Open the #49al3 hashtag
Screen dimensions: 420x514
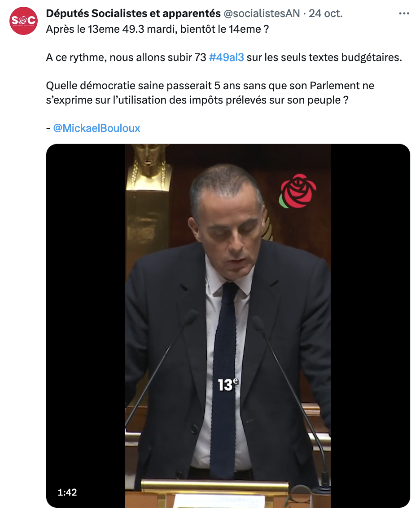pyautogui.click(x=226, y=57)
